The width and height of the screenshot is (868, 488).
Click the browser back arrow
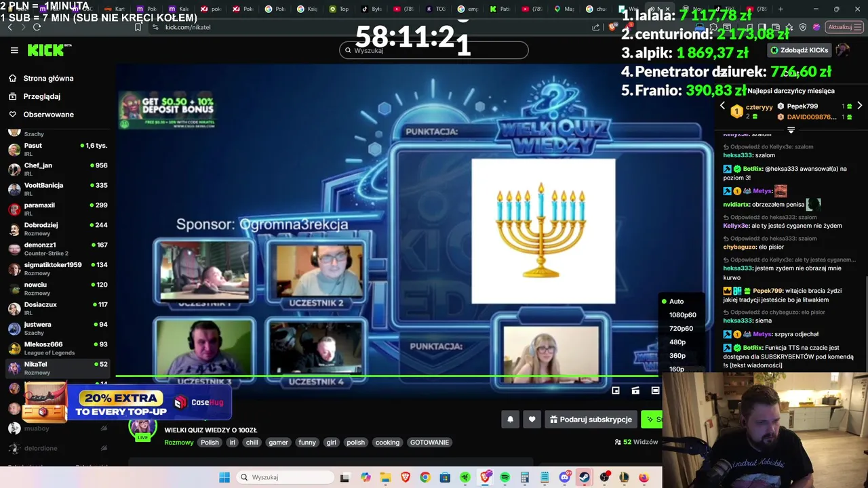(x=9, y=27)
